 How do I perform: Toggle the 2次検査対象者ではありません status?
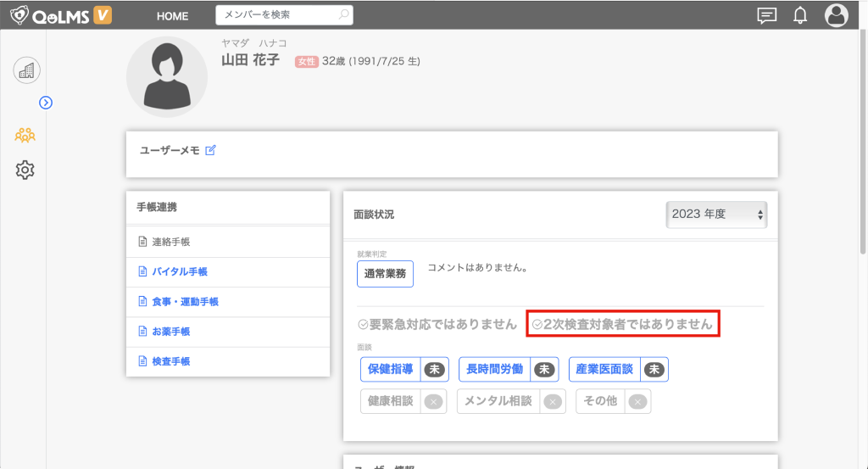[x=623, y=324]
